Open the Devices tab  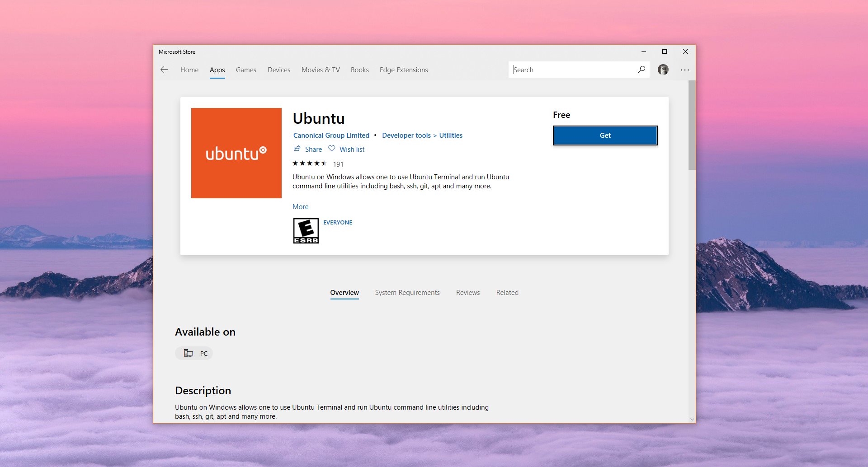coord(279,70)
